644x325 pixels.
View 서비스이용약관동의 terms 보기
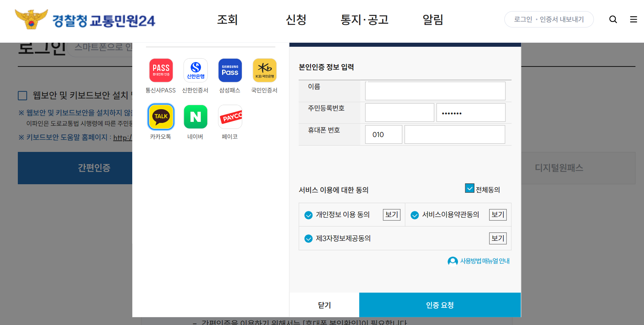point(498,215)
